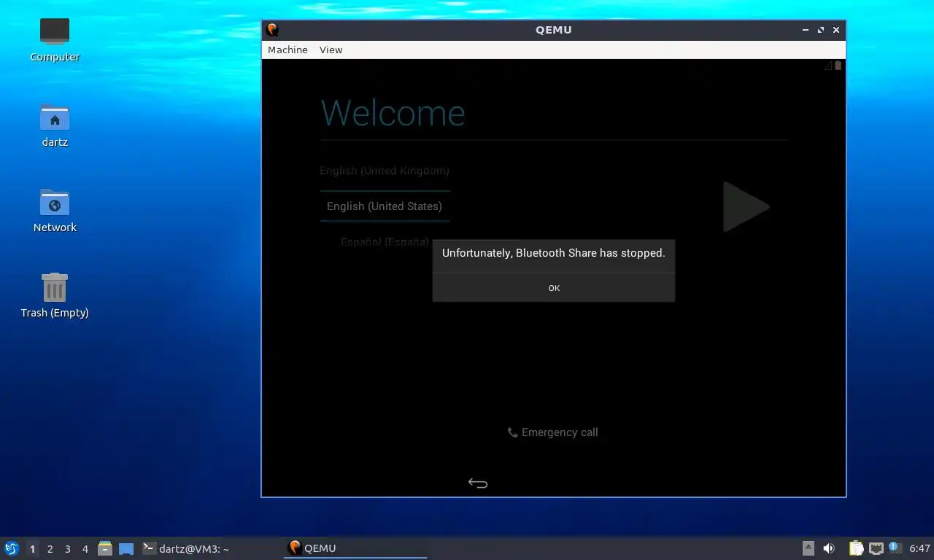Dismiss the Bluetooth Share error with OK

[x=554, y=288]
